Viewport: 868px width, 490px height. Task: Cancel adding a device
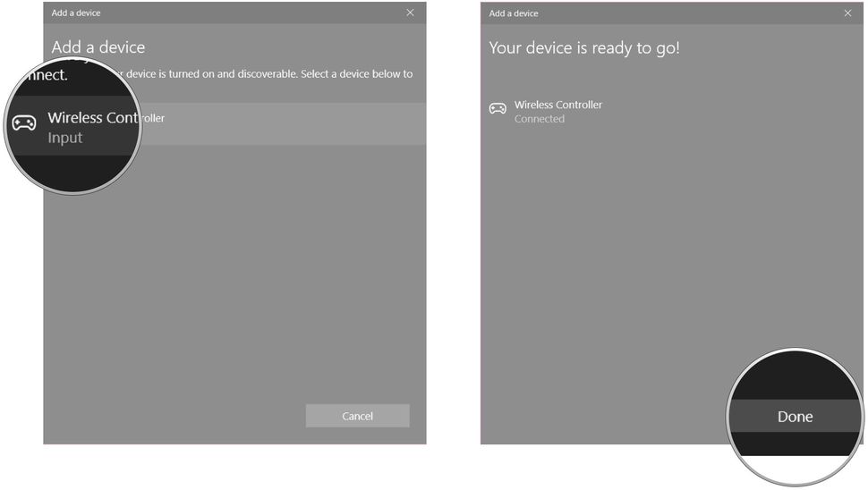pyautogui.click(x=358, y=416)
